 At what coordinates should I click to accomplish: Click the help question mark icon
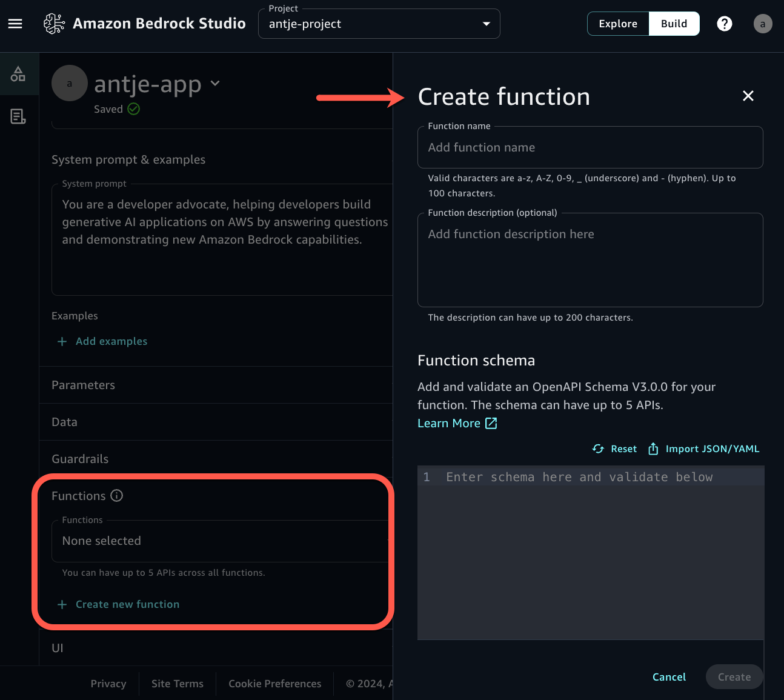coord(725,24)
